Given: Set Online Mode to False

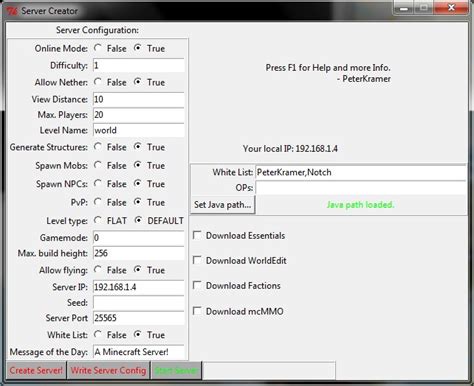Looking at the screenshot, I should [98, 48].
